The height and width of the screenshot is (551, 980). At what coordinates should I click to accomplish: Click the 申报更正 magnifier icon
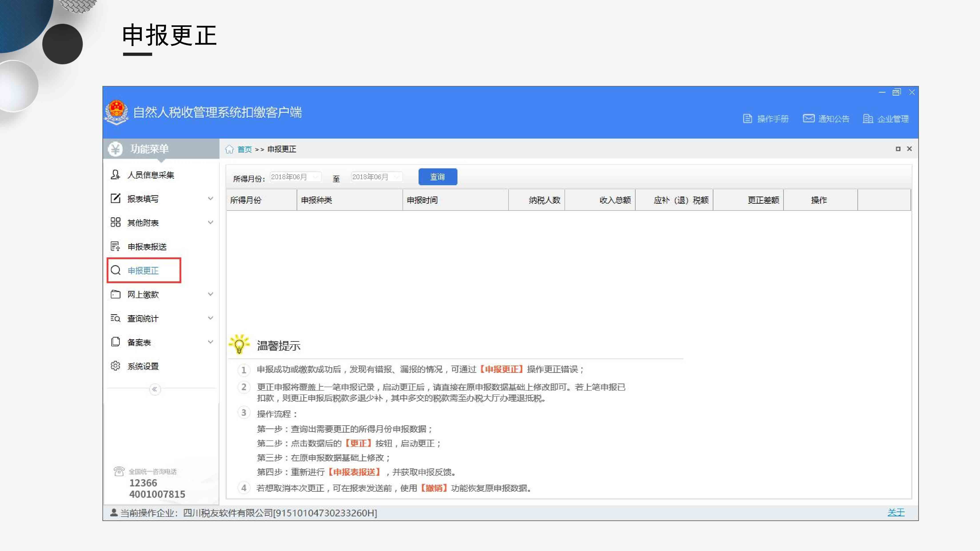pos(115,270)
